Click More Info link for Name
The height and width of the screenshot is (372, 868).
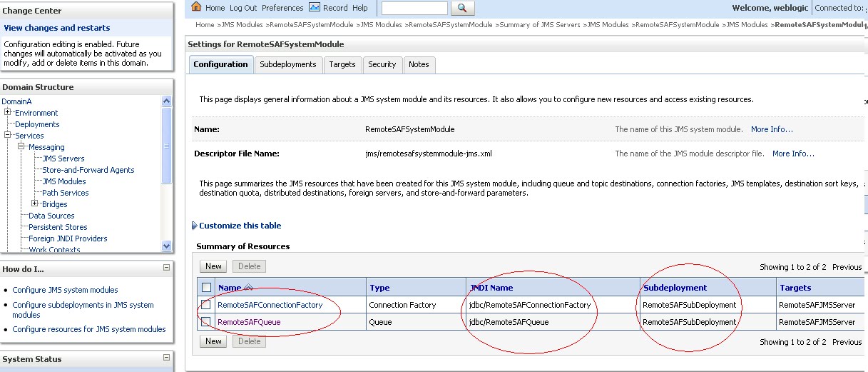tap(772, 129)
